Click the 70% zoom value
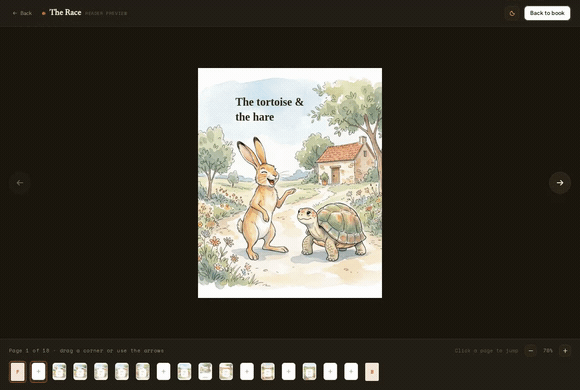The image size is (580, 390). click(548, 350)
